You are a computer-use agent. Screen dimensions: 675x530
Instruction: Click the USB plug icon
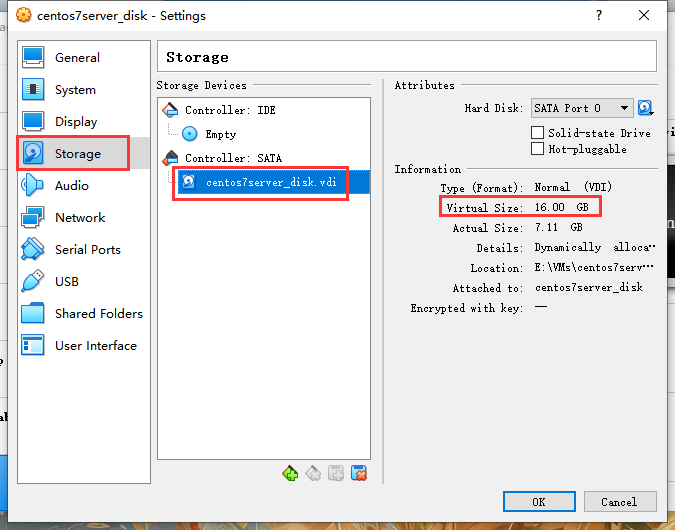click(x=33, y=281)
